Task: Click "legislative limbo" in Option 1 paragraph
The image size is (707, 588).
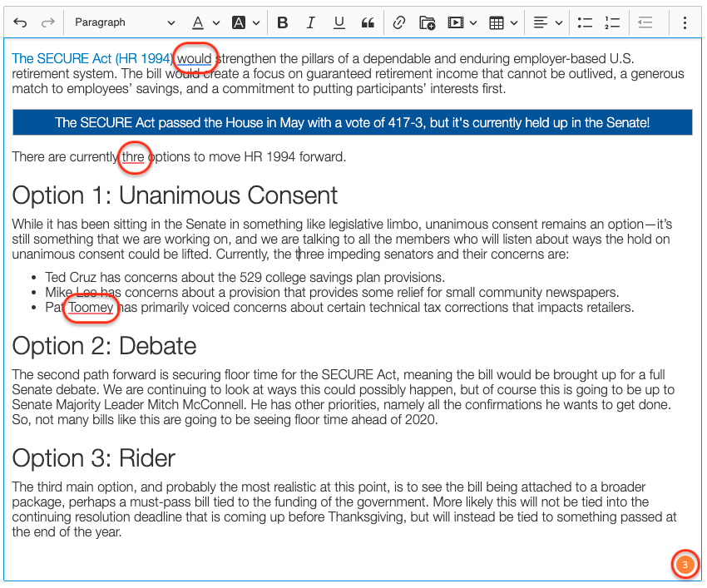Action: 373,225
